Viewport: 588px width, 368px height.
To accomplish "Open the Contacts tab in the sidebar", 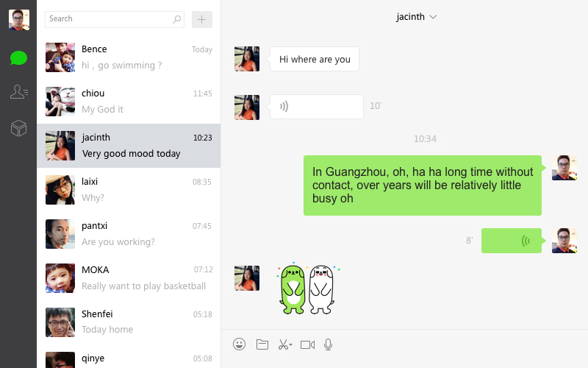I will pos(19,91).
